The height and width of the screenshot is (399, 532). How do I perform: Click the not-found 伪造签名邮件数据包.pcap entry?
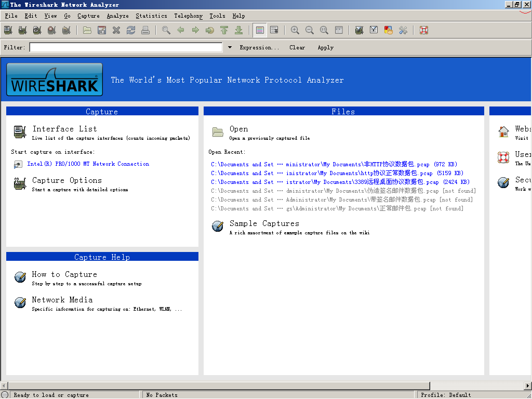[x=343, y=191]
